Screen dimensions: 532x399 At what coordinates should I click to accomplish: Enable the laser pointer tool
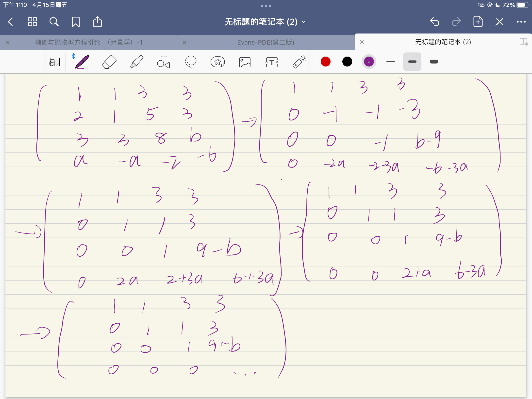299,62
